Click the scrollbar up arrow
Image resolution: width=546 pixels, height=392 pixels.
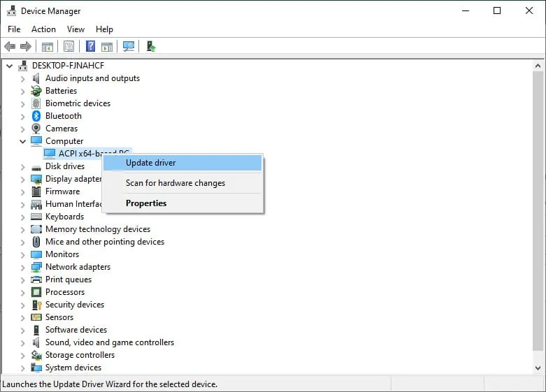[x=538, y=66]
